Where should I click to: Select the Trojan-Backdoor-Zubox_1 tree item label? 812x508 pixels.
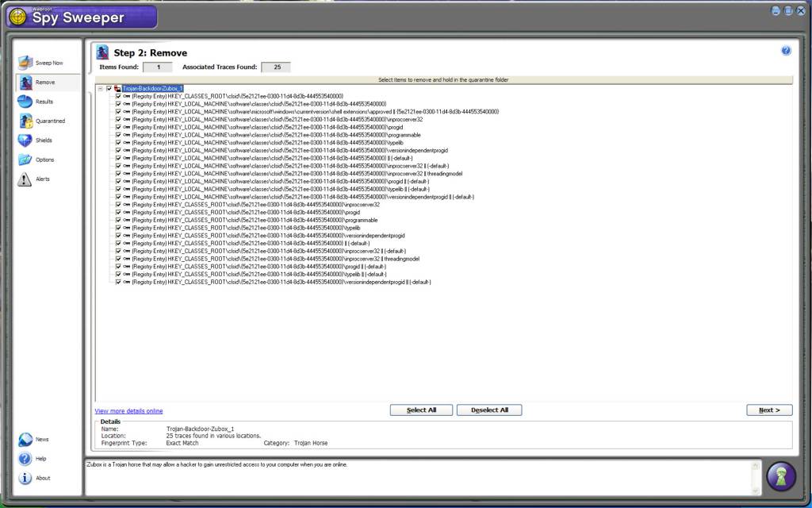(x=153, y=89)
